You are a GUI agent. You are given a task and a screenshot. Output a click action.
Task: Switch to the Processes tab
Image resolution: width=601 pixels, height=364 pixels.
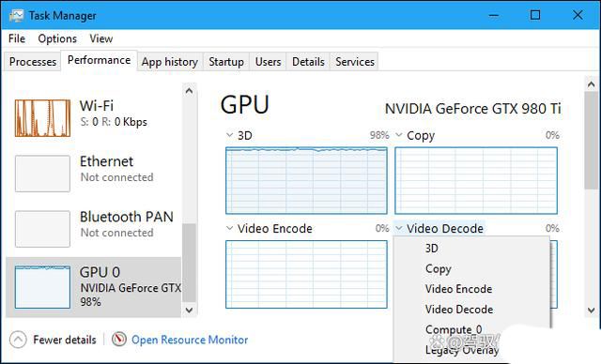33,62
